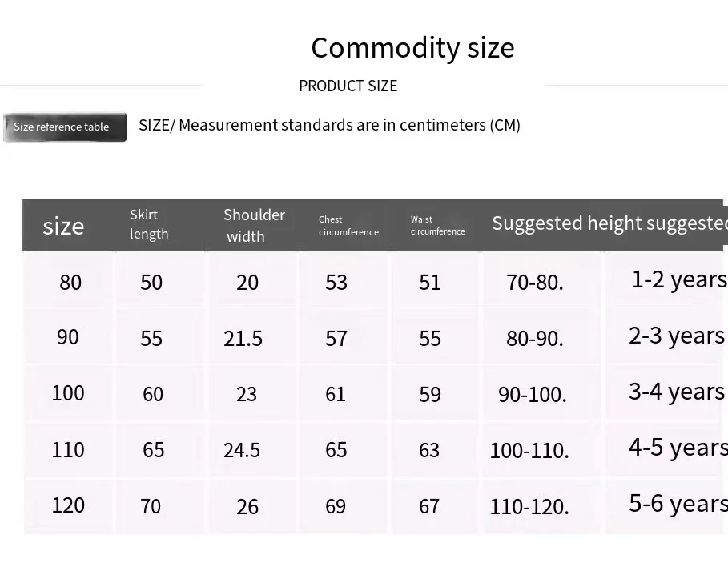The image size is (728, 587).
Task: Select the "size" column header
Action: (63, 226)
